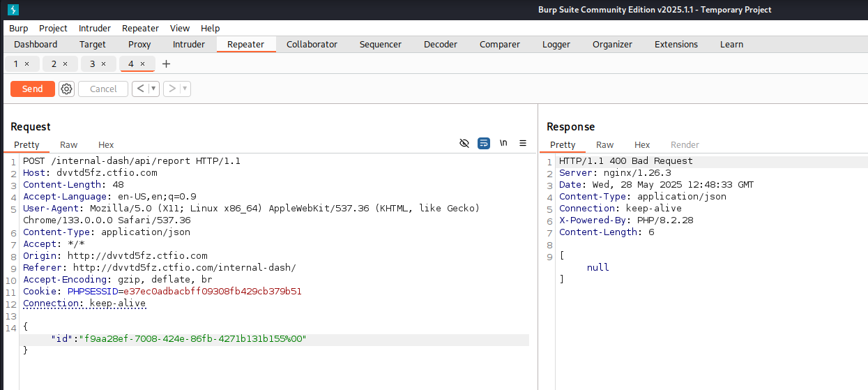Viewport: 868px width, 390px height.
Task: Open Request editor hamburger menu
Action: [x=523, y=143]
